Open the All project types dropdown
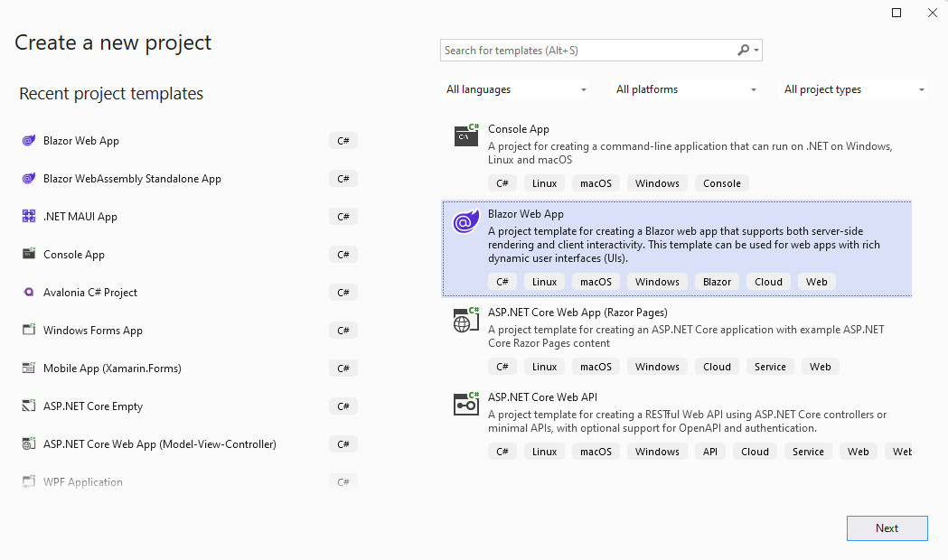The image size is (948, 560). click(854, 89)
